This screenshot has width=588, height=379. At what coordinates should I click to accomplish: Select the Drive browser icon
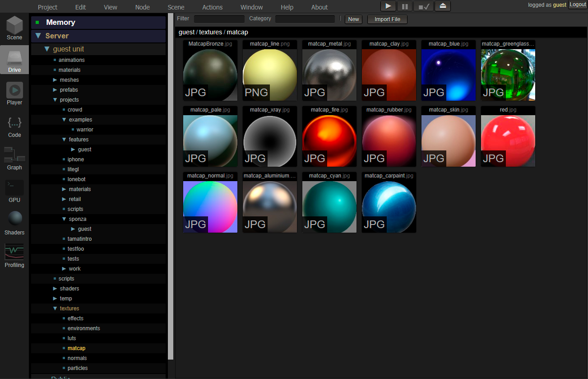click(14, 59)
